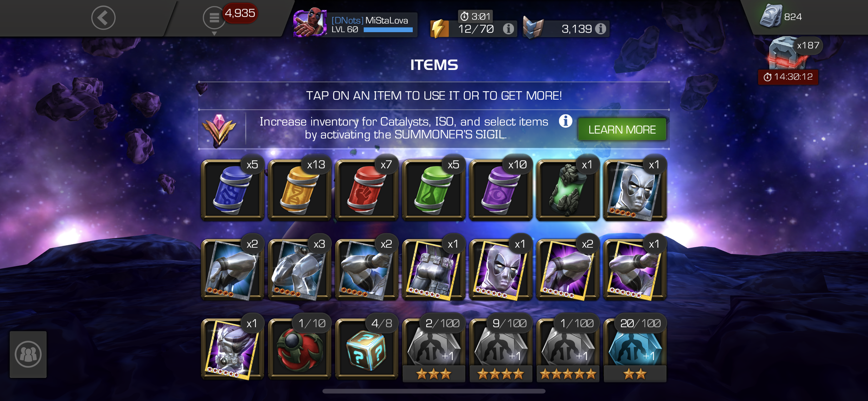Tap the back arrow button
868x401 pixels.
[x=103, y=18]
